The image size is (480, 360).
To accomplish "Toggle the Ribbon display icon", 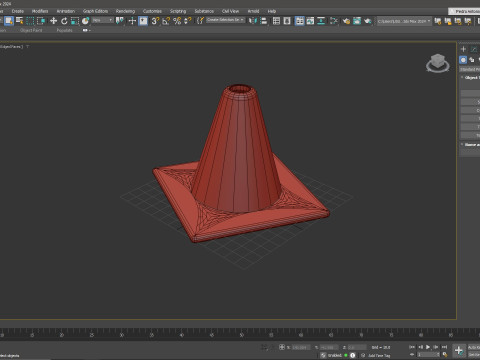I will tap(300, 21).
